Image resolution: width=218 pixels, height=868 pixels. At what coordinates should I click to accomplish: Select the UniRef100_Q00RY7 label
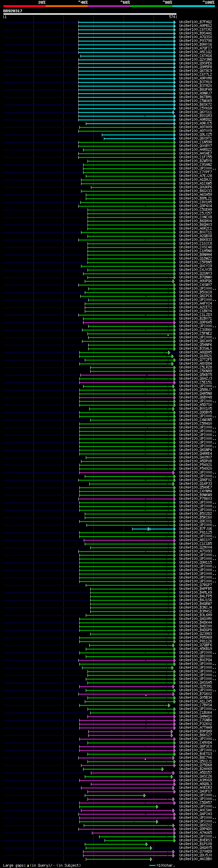coord(196,146)
